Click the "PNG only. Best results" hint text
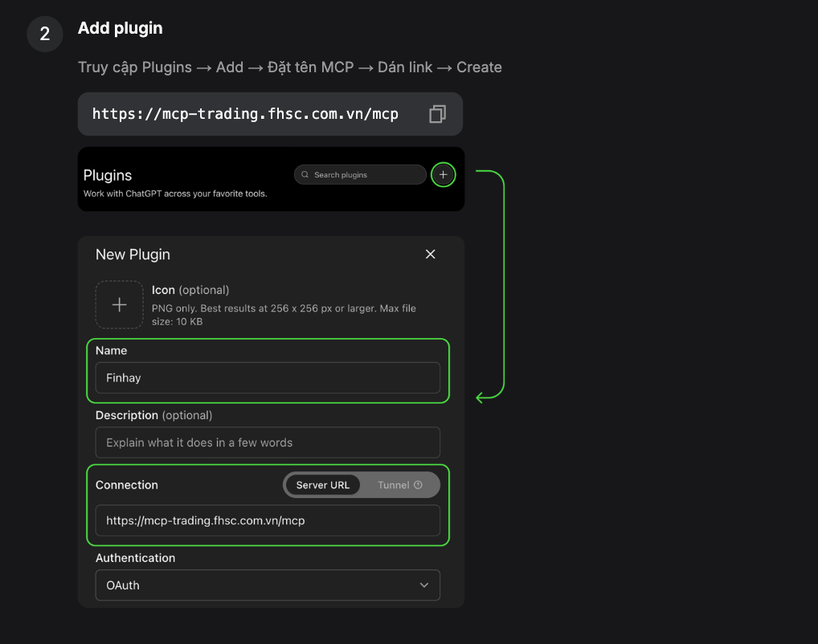Image resolution: width=818 pixels, height=644 pixels. pyautogui.click(x=284, y=315)
